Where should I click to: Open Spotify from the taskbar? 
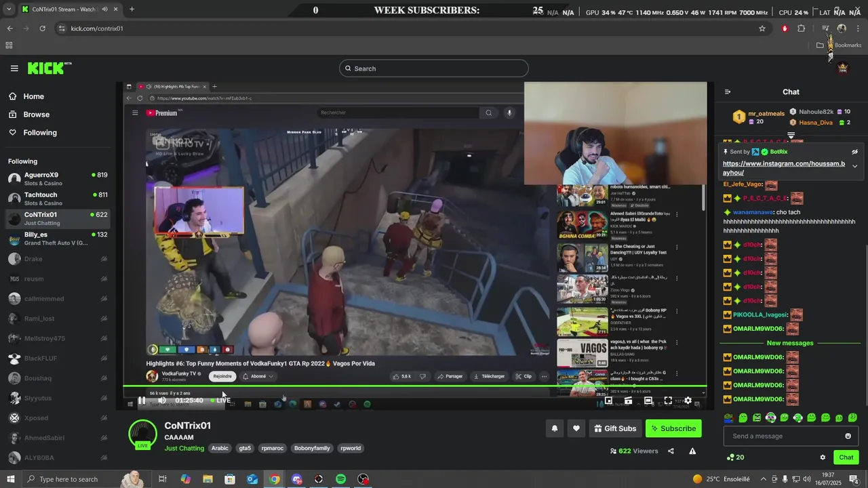[x=341, y=479]
